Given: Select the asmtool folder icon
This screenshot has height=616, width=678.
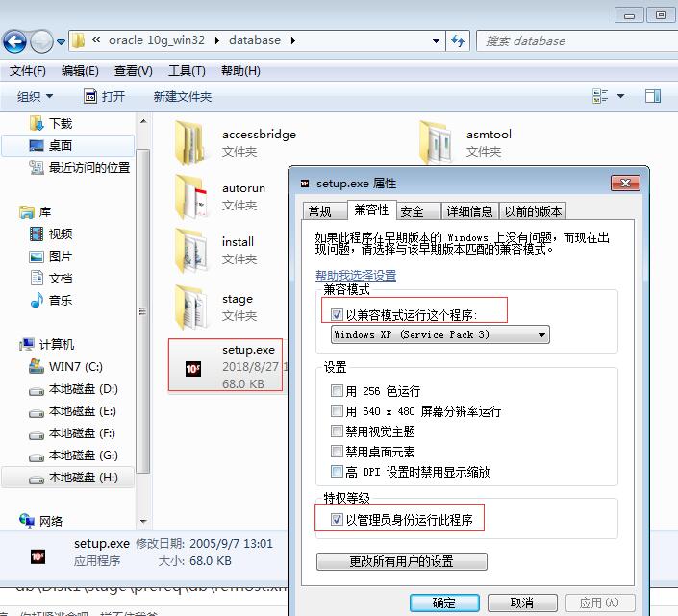Looking at the screenshot, I should pyautogui.click(x=434, y=143).
